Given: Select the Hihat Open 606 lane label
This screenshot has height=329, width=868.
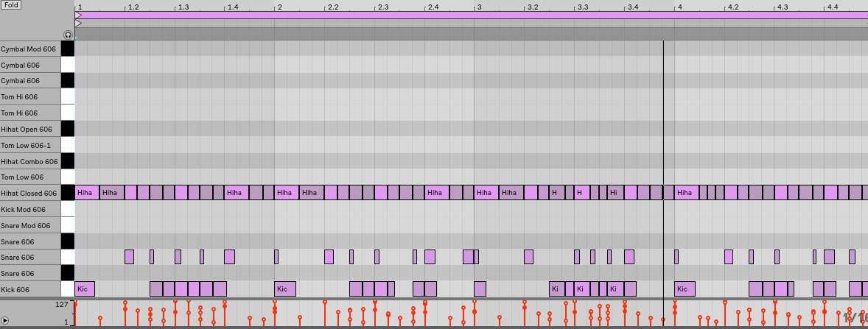Looking at the screenshot, I should coord(29,130).
